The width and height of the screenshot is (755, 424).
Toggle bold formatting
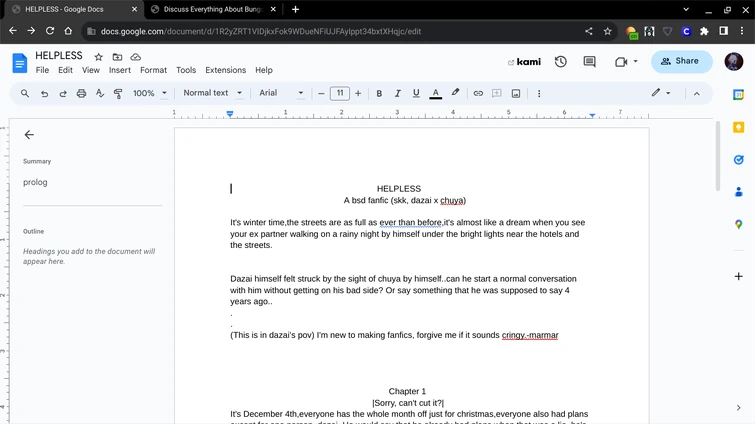pos(379,93)
